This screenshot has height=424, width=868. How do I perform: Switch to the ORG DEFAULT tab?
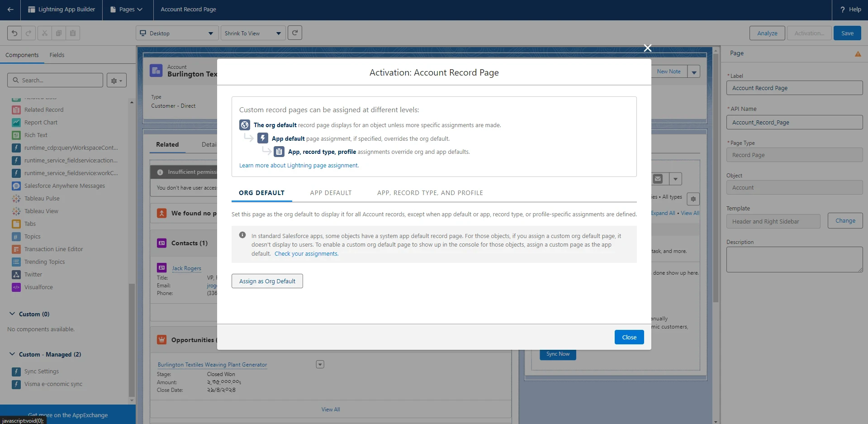(x=262, y=193)
